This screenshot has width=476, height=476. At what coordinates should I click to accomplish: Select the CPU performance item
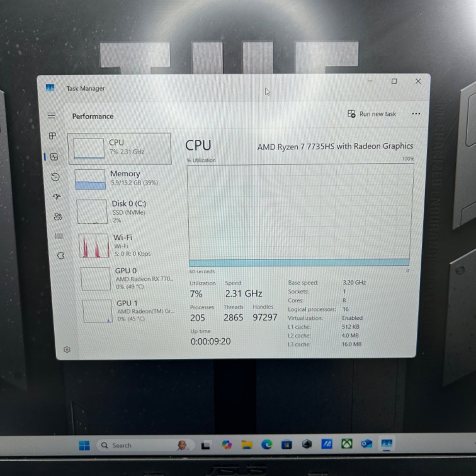pos(120,148)
